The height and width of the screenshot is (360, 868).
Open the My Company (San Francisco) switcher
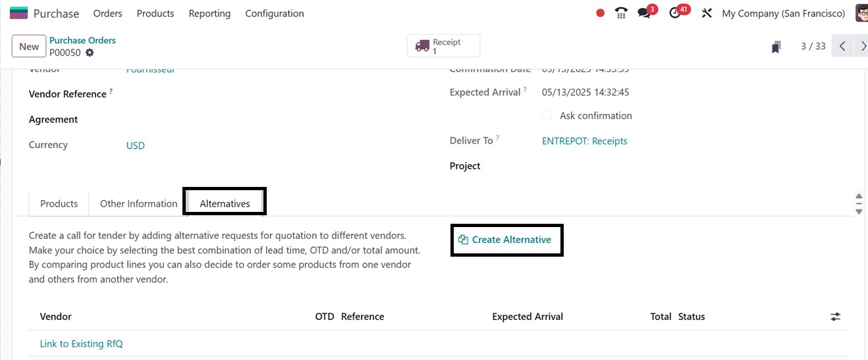pos(783,13)
